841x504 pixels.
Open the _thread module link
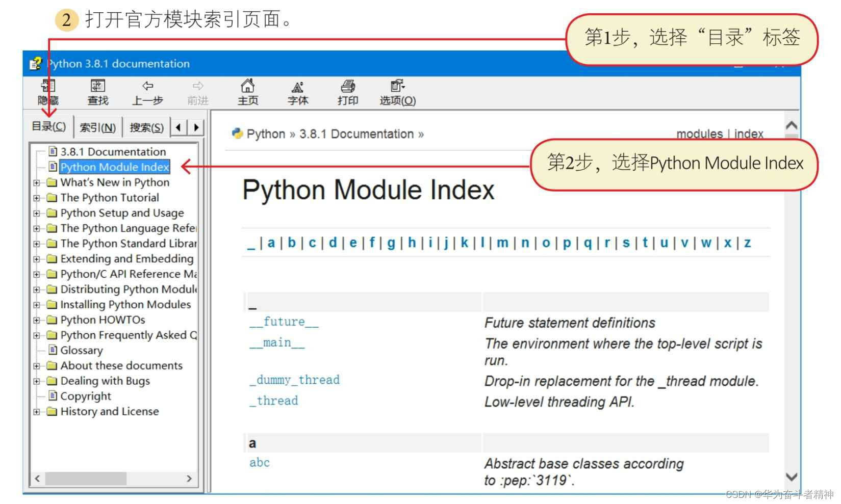click(x=274, y=401)
